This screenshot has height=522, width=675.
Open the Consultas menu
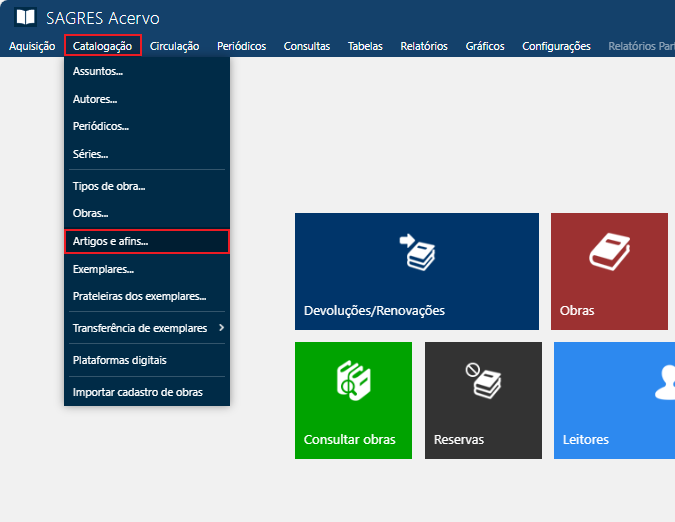(x=306, y=46)
